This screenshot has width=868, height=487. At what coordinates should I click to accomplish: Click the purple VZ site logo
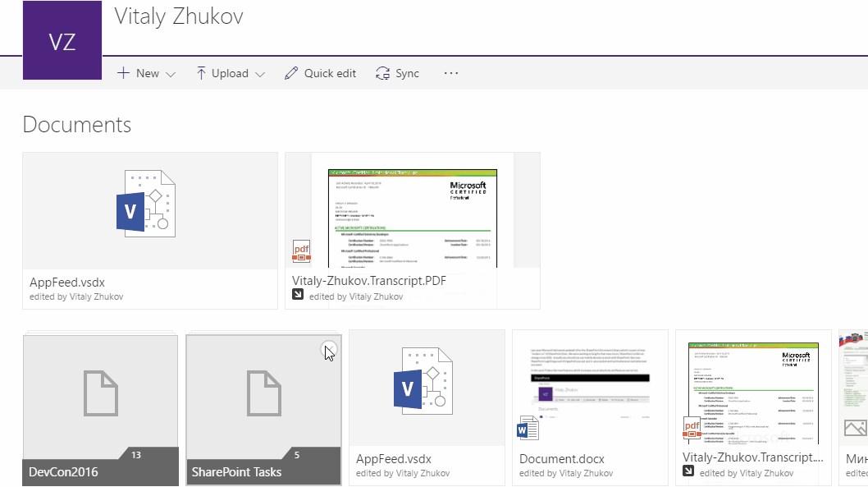[62, 40]
